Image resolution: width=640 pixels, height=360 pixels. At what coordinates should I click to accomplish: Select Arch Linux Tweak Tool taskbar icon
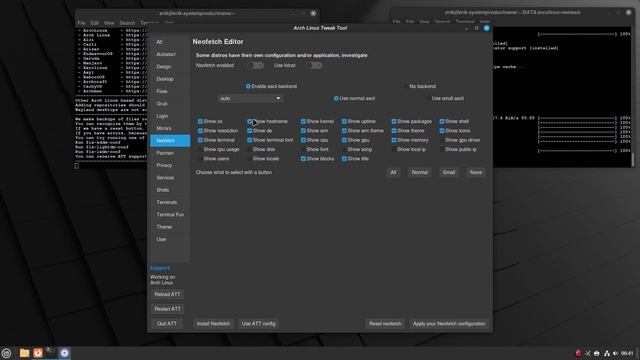64,353
